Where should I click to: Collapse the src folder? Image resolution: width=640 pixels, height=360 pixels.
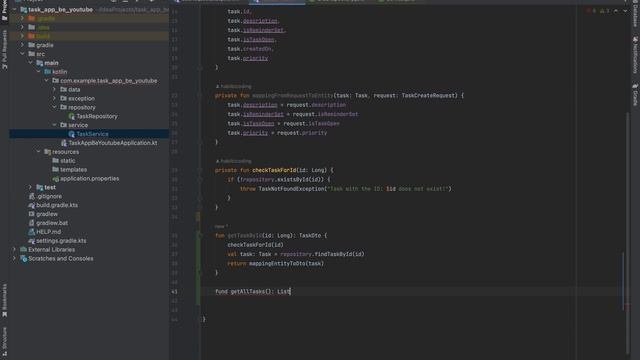[22, 54]
